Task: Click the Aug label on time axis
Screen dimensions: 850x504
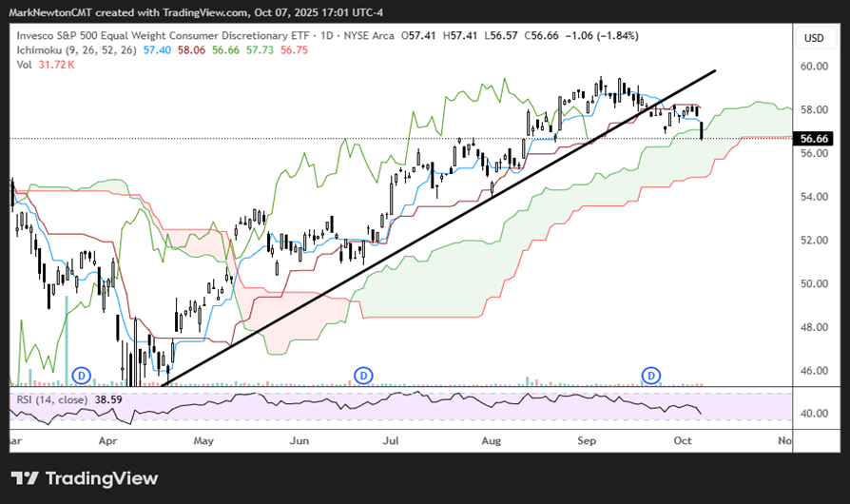Action: tap(492, 441)
